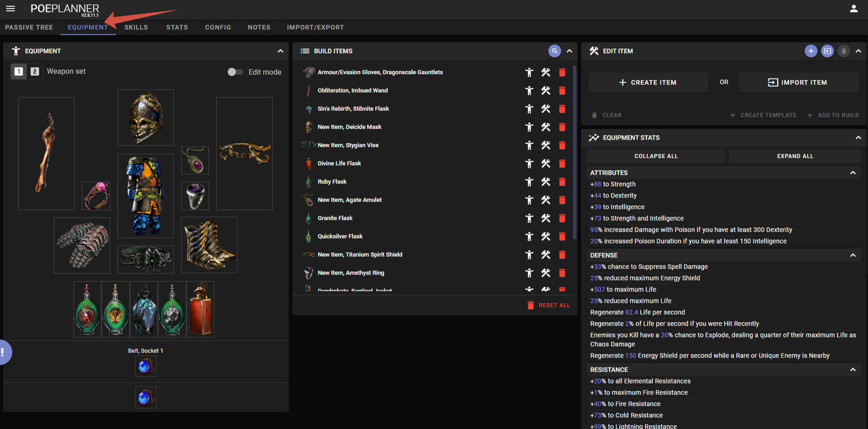The width and height of the screenshot is (868, 429).
Task: Open the Import/Export tab
Action: click(x=315, y=27)
